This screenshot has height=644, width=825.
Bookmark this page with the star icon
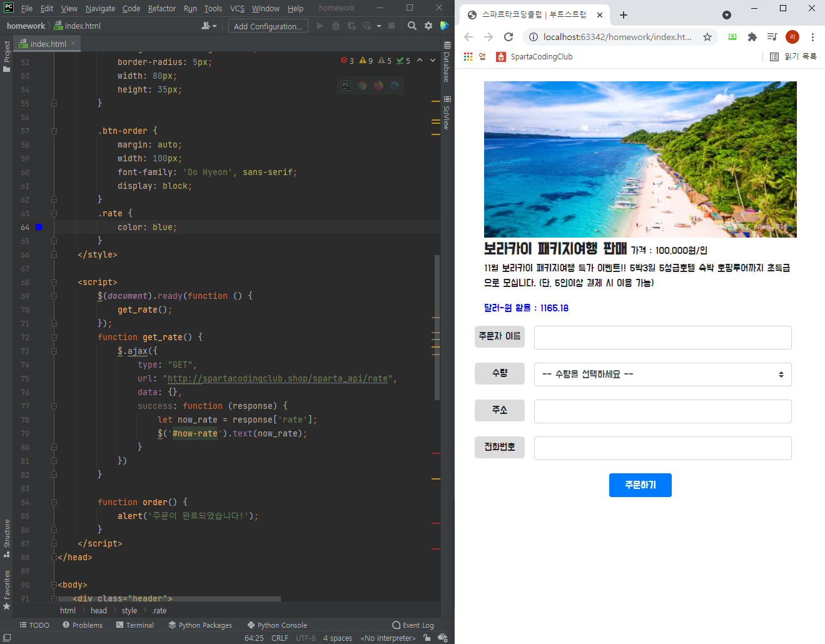coord(707,37)
